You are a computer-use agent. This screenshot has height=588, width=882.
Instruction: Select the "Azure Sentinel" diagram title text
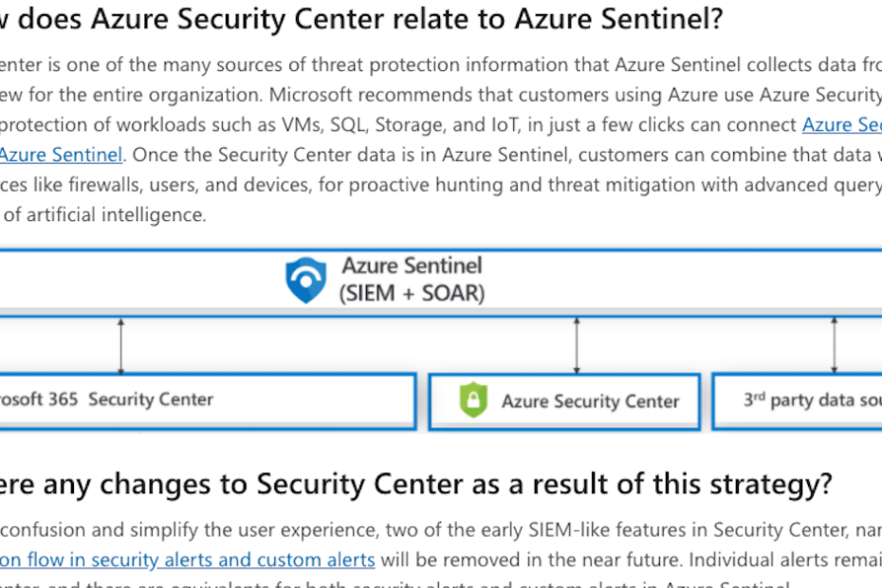pos(412,266)
